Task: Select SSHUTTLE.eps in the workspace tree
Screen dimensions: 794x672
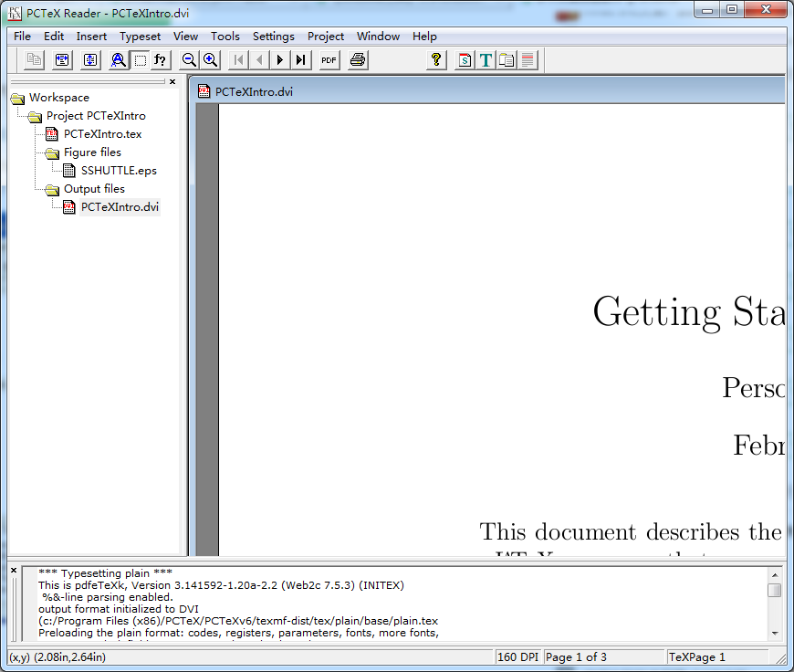Action: pyautogui.click(x=119, y=170)
